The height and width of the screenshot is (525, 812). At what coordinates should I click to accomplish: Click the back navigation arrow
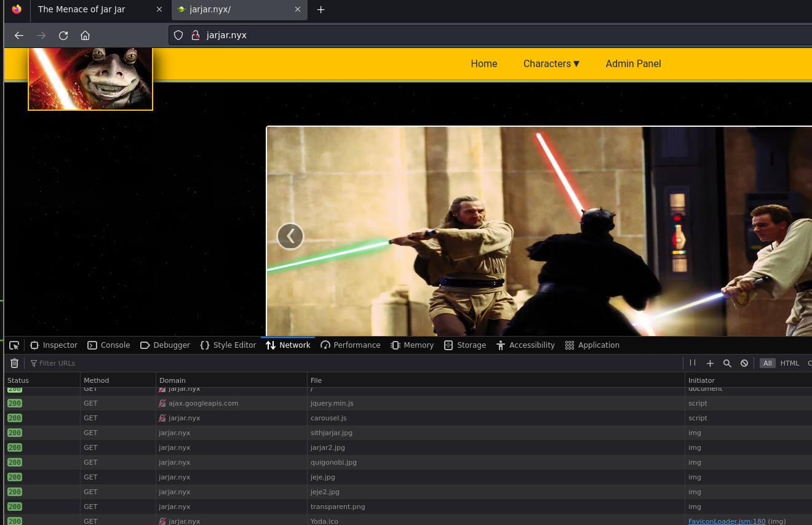click(x=19, y=35)
